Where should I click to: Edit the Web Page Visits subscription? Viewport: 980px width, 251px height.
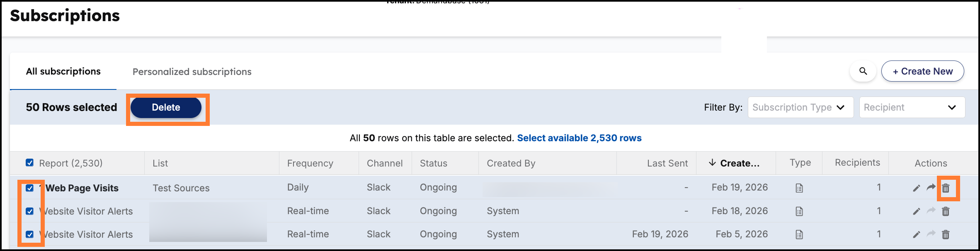(x=916, y=188)
